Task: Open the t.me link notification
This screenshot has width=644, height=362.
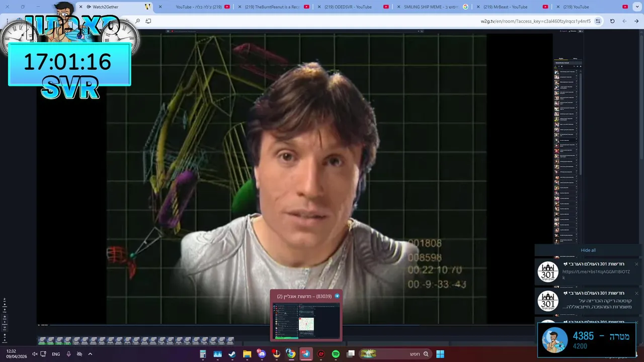Action: [x=589, y=272]
